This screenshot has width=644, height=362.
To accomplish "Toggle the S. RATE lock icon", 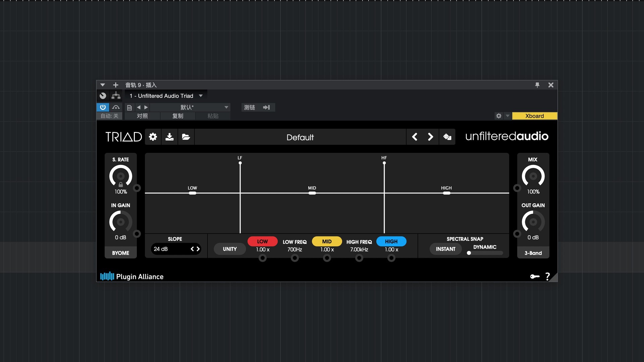I will pos(121,185).
